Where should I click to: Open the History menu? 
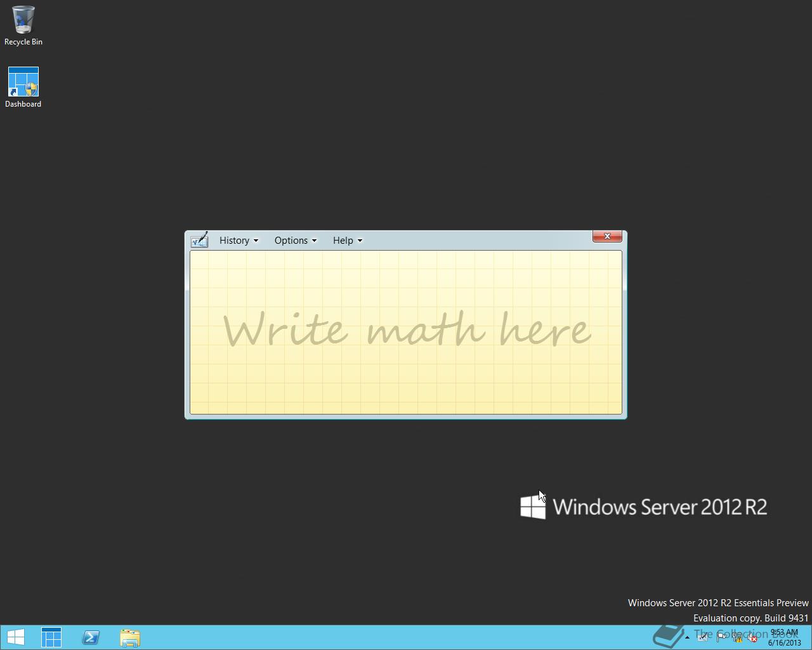point(239,241)
